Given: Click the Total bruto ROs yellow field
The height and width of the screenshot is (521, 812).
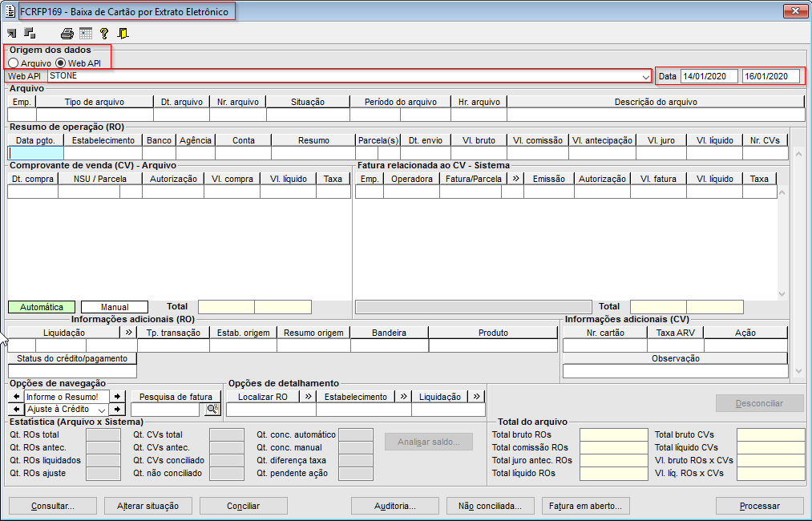Looking at the screenshot, I should (x=614, y=434).
